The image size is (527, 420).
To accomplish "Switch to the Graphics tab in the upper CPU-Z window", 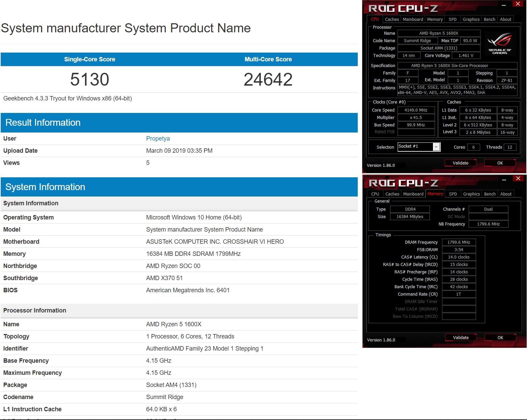I will tap(471, 19).
